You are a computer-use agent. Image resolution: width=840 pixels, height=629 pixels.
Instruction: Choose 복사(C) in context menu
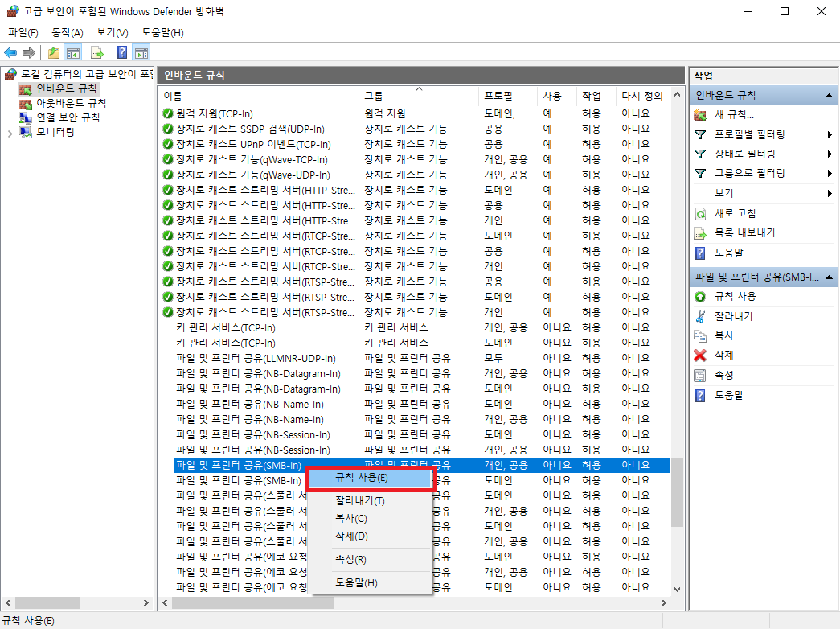pos(371,519)
